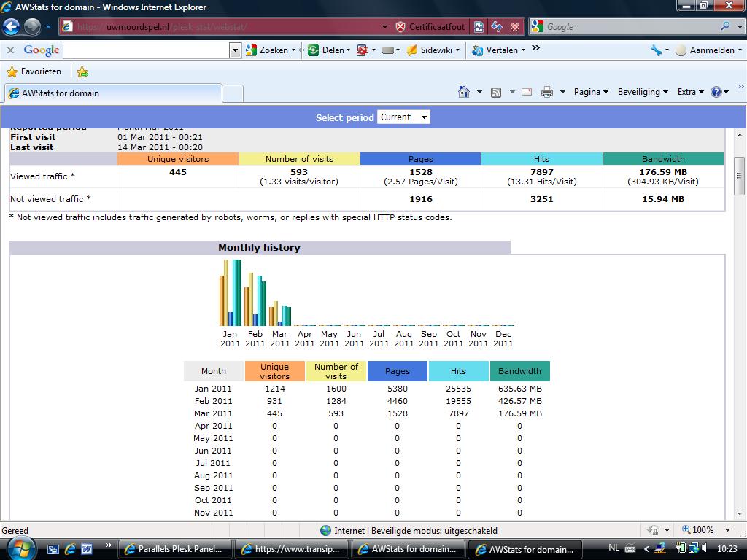
Task: Click the Print icon in command bar
Action: pos(547,93)
